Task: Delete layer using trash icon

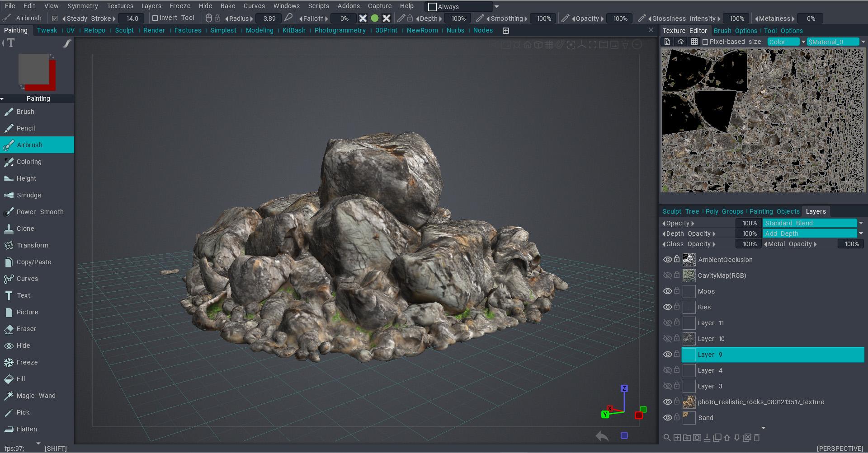Action: (x=757, y=437)
